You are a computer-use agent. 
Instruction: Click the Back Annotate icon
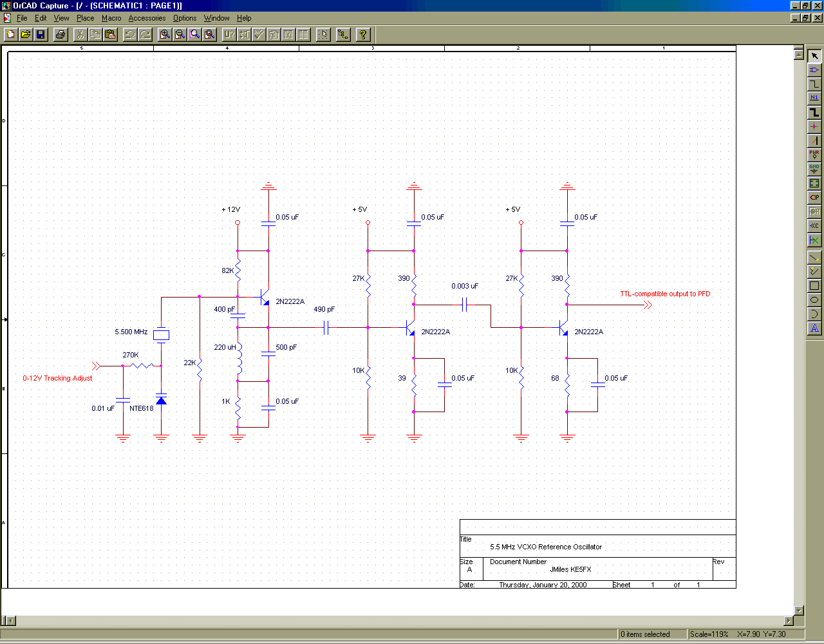tap(244, 34)
